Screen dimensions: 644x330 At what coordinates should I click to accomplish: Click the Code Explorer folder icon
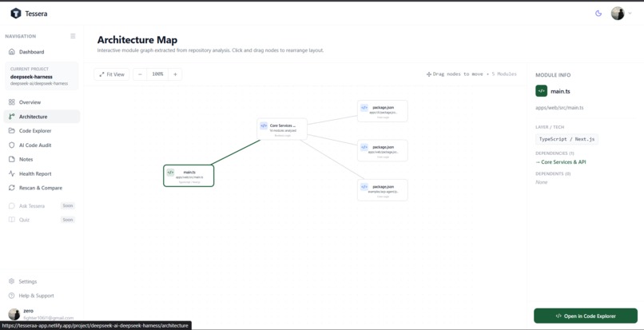[x=11, y=131]
